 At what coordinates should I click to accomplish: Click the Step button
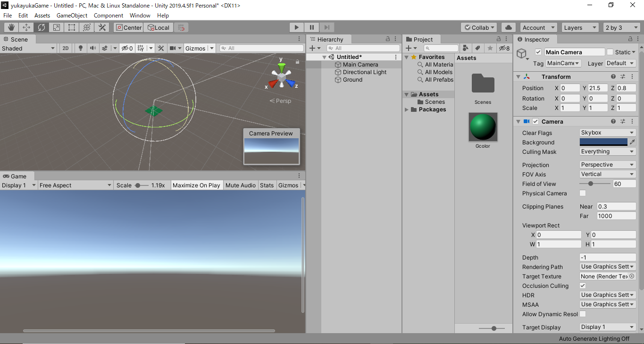point(327,27)
